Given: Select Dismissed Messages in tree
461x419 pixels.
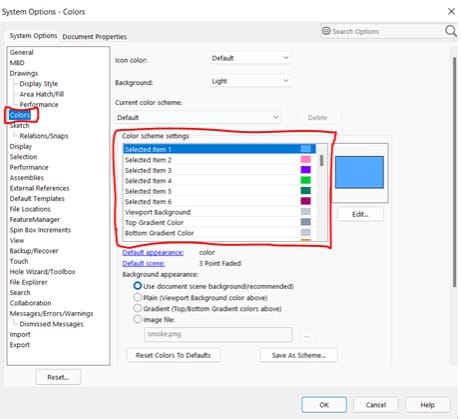Looking at the screenshot, I should pyautogui.click(x=51, y=324).
